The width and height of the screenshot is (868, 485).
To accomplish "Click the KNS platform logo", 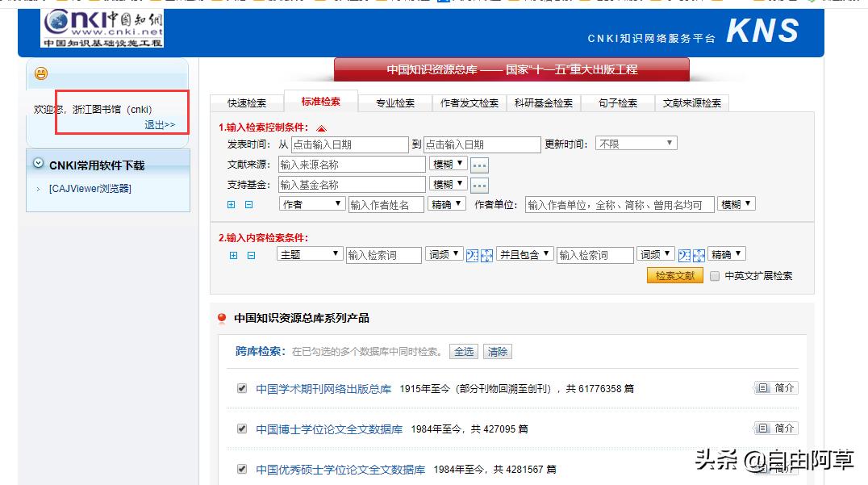I will click(762, 31).
